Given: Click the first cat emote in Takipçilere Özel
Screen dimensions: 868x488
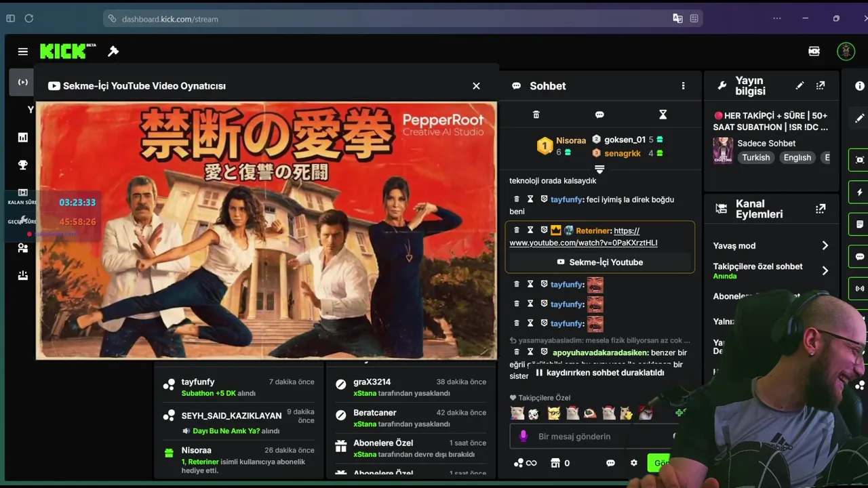Looking at the screenshot, I should [x=517, y=413].
